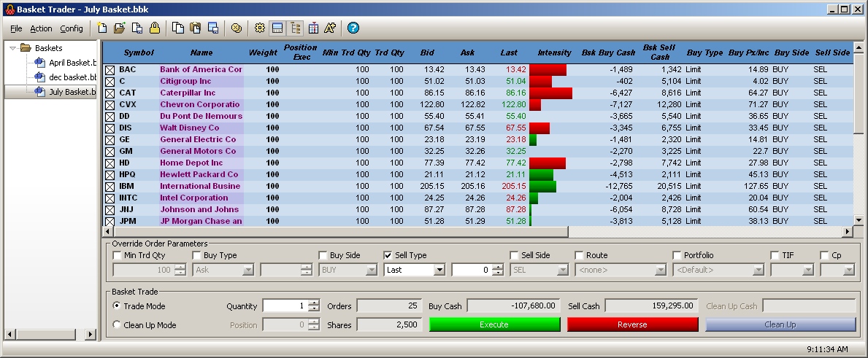This screenshot has height=358, width=868.
Task: Open help with the blue question mark
Action: pos(354,28)
